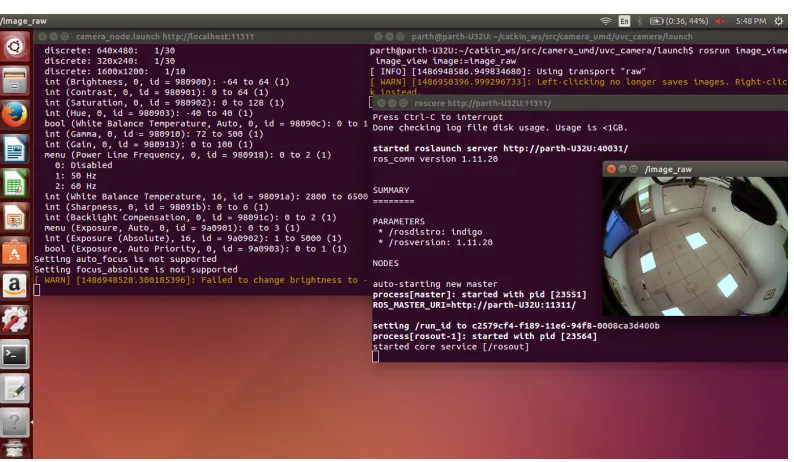Click the 'started roslaunch server' URL line
The width and height of the screenshot is (794, 462).
[500, 148]
